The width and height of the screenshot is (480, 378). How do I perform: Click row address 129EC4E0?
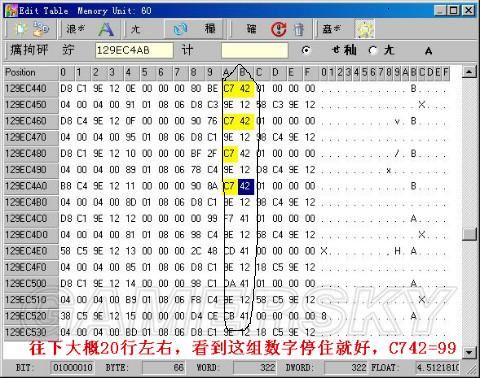pos(31,251)
